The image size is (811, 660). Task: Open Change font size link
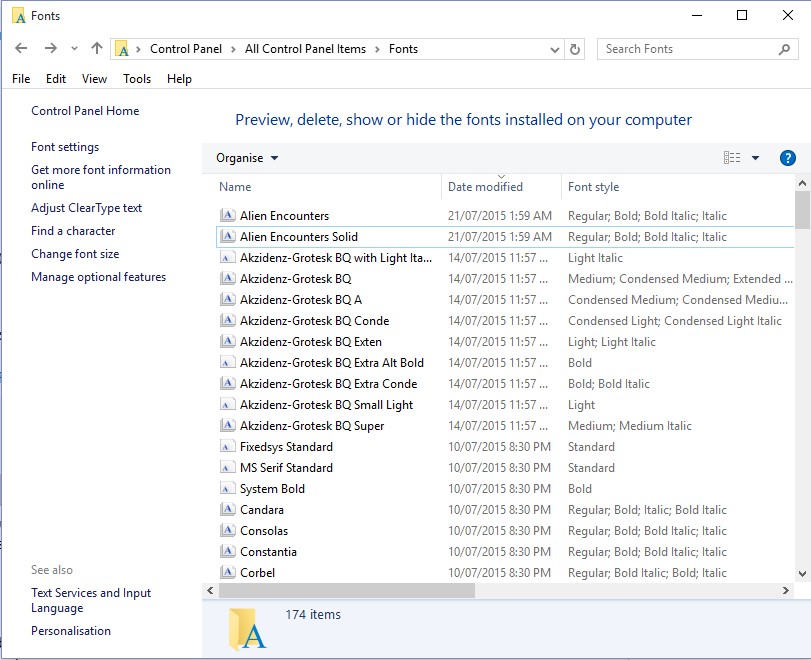coord(75,254)
